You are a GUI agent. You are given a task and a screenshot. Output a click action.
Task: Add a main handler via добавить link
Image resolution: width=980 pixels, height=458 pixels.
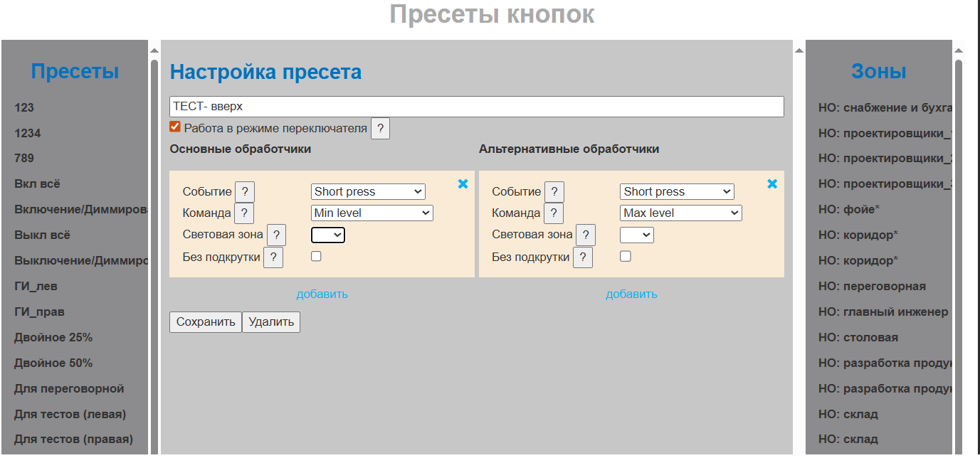point(322,294)
